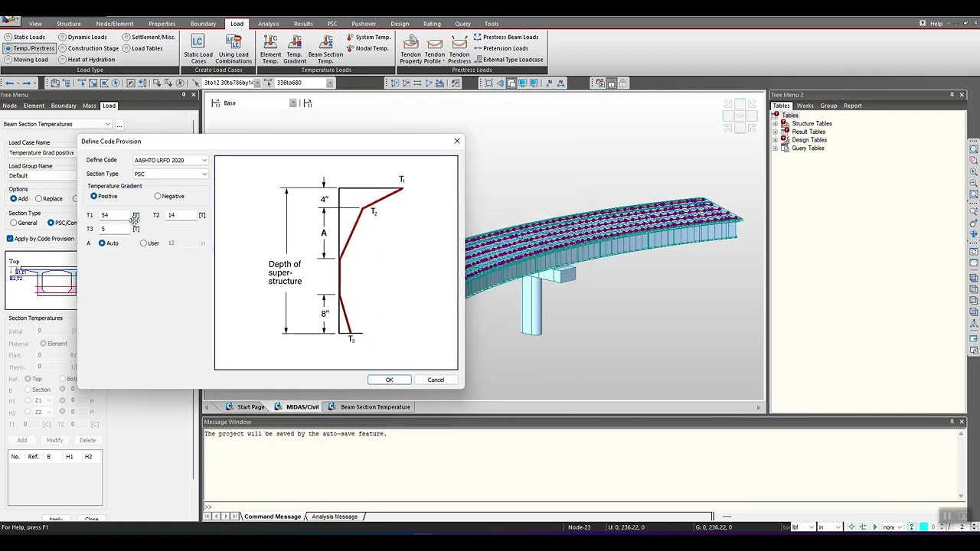This screenshot has width=980, height=551.
Task: Open Beam Section Temp. tool
Action: 325,48
